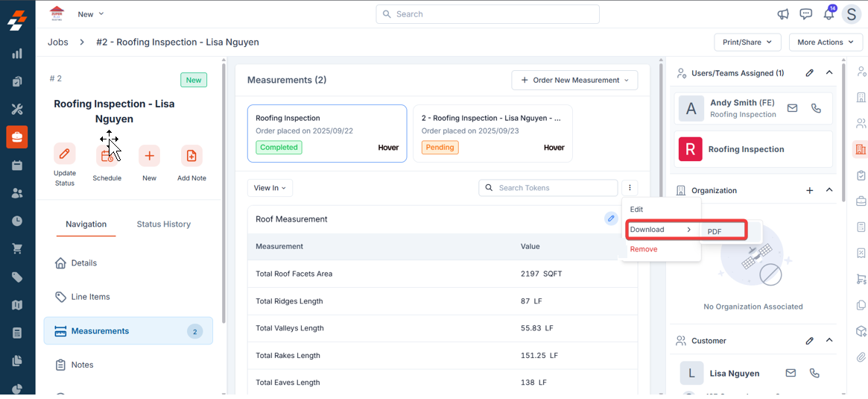Click the Roofing Inspection team entry
868x399 pixels.
coord(753,149)
